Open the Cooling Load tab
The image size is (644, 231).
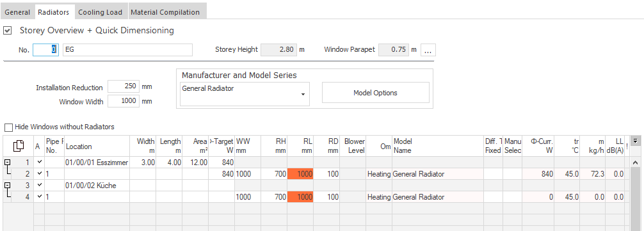pos(101,12)
